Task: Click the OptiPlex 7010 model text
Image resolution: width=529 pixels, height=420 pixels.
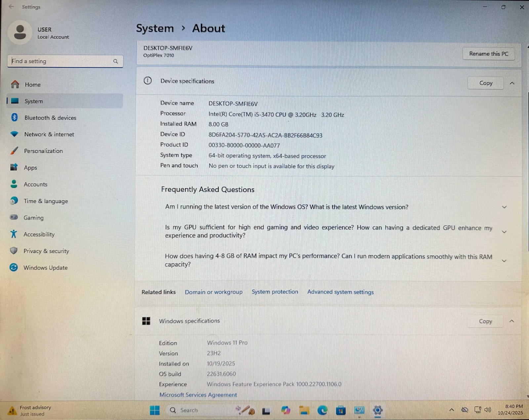Action: [158, 55]
